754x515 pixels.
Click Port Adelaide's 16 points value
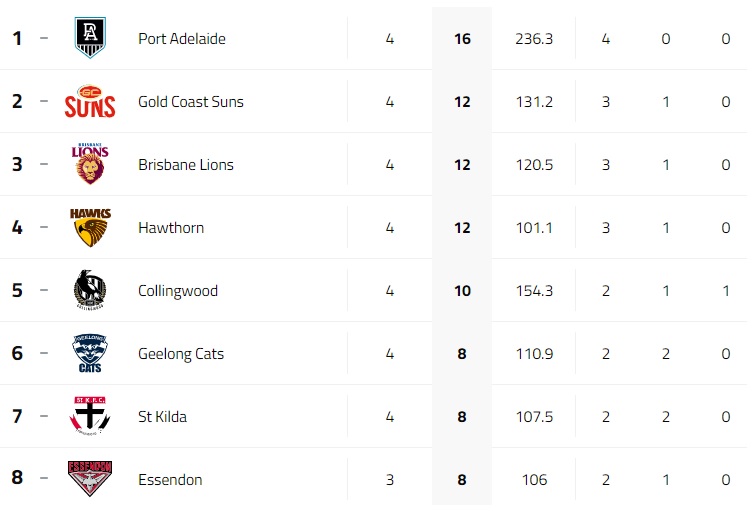tap(462, 39)
